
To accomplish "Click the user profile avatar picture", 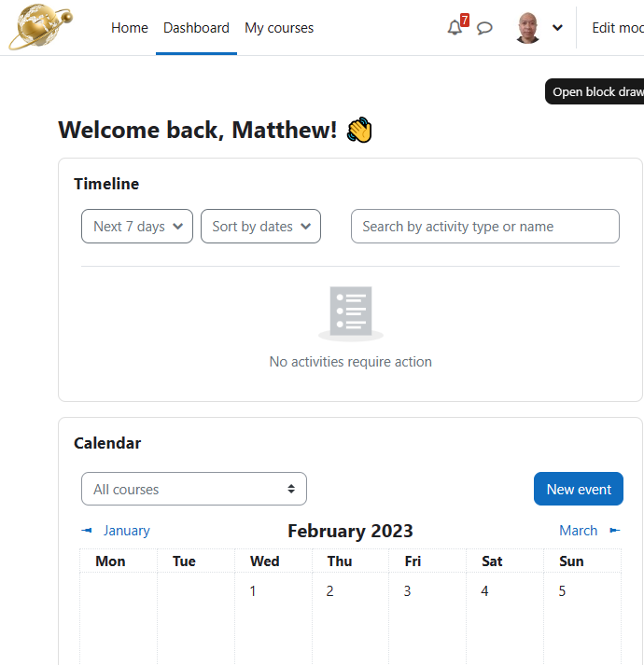I will coord(527,28).
